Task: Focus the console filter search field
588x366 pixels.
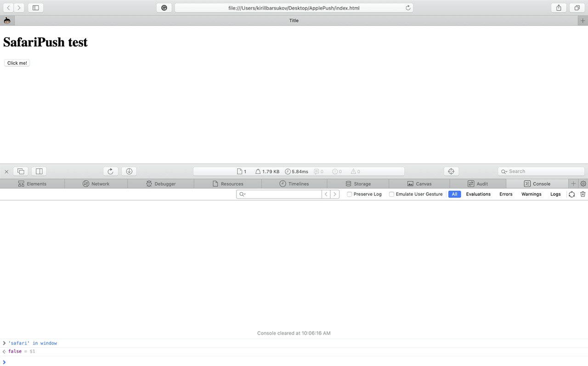Action: click(279, 194)
